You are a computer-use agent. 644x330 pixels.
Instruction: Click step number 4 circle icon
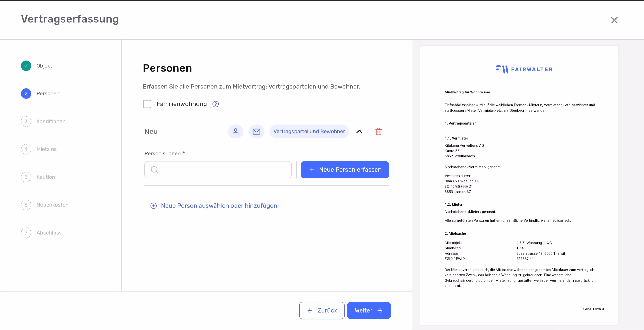click(x=26, y=149)
